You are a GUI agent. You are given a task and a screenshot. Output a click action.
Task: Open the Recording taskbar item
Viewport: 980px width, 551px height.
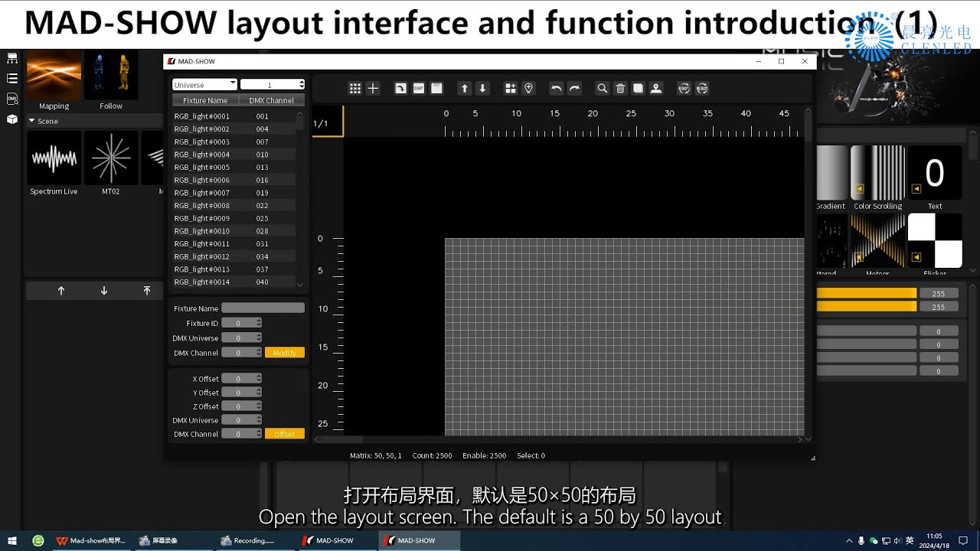pos(254,540)
